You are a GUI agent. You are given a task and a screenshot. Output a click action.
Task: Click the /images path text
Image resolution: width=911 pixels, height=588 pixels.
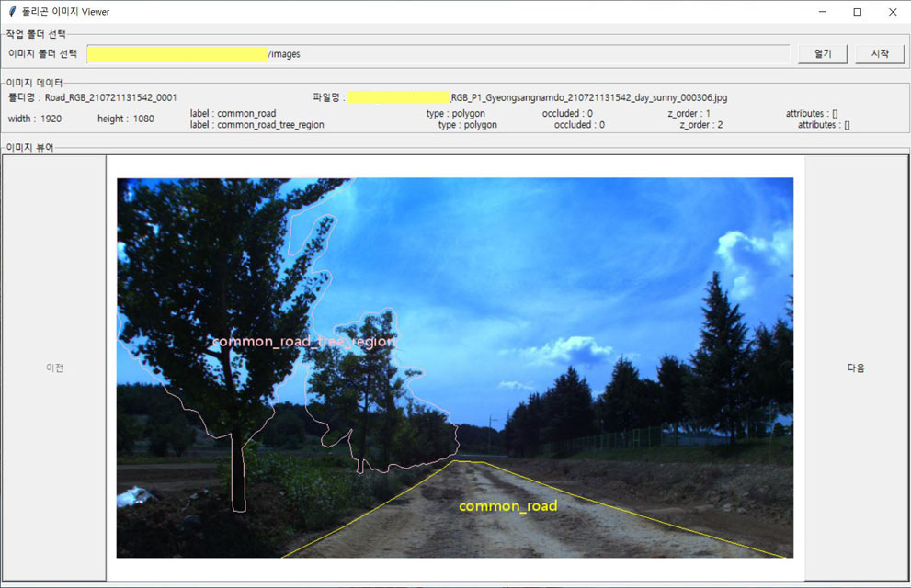click(x=284, y=53)
